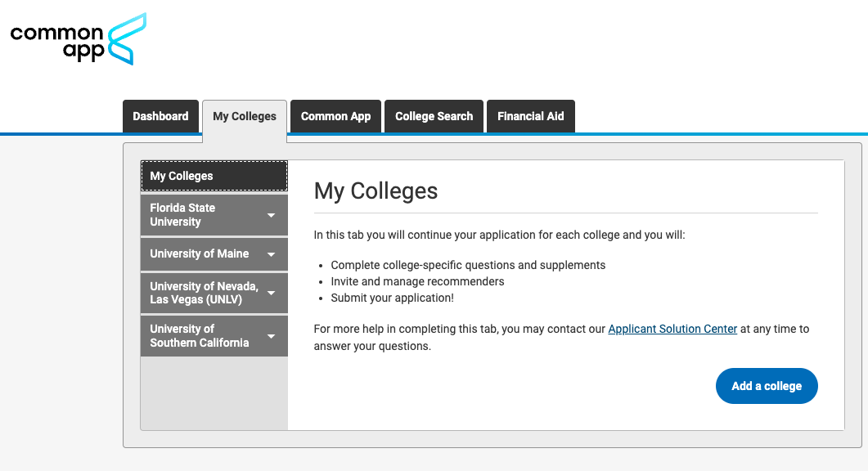This screenshot has width=868, height=471.
Task: Select My Colleges in the sidebar
Action: (x=214, y=176)
